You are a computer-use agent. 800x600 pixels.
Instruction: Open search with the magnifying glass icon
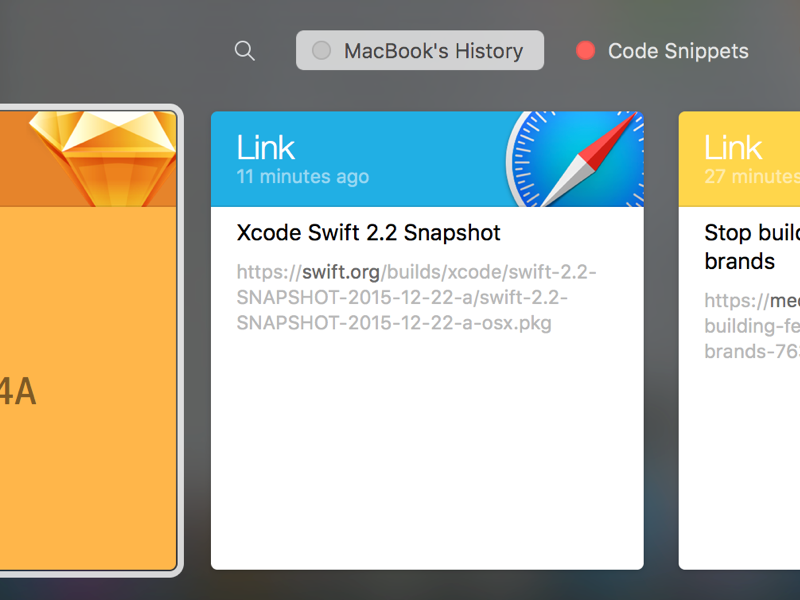click(244, 51)
